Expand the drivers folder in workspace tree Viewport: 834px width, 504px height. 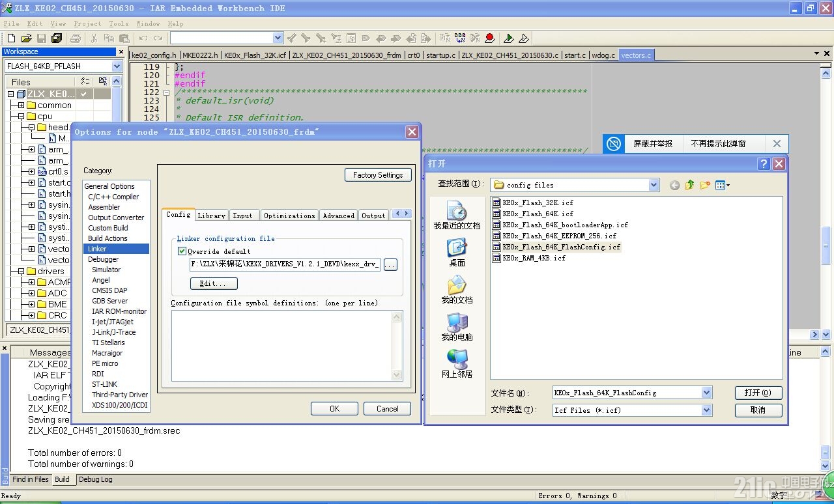[21, 271]
